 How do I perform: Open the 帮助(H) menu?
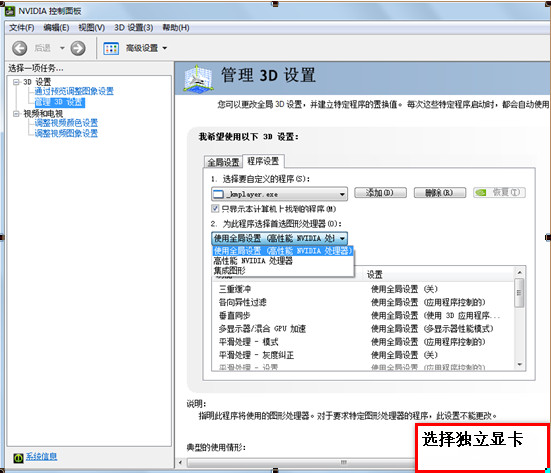176,27
